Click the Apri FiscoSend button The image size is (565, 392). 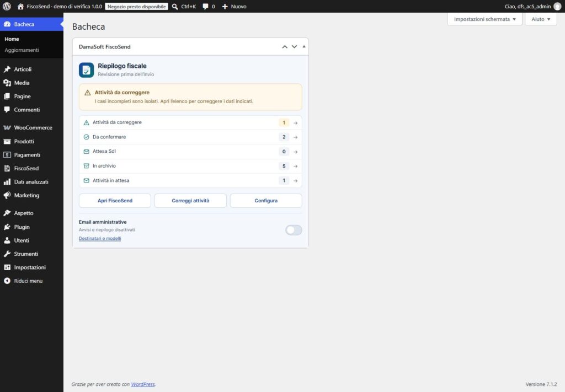tap(115, 201)
